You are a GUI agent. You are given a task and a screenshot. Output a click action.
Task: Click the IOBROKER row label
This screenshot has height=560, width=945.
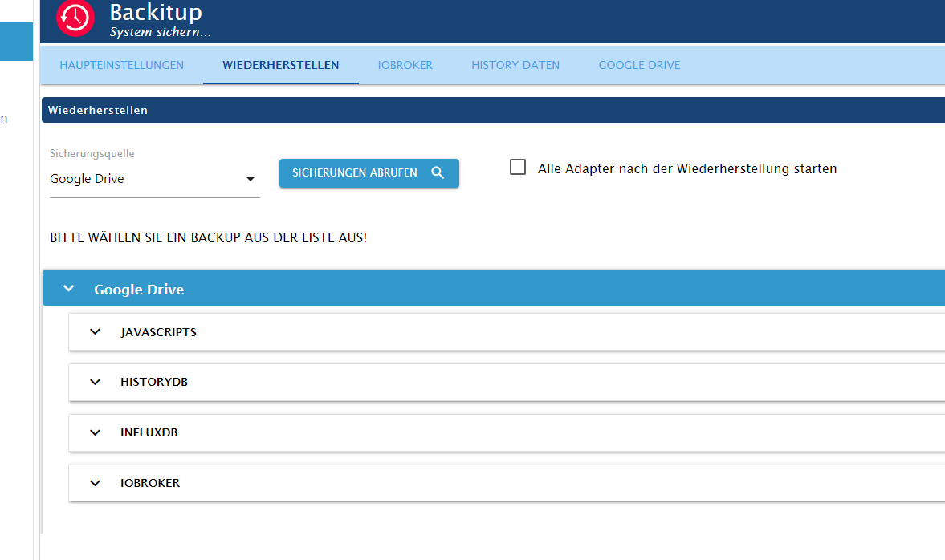pos(150,484)
